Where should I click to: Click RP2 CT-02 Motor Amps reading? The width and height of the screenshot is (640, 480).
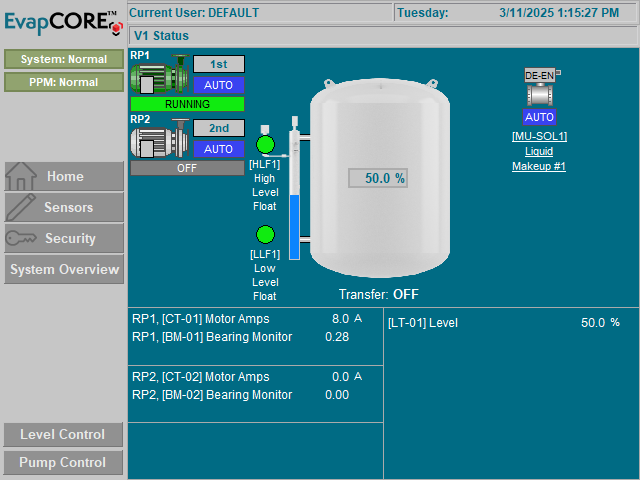click(x=247, y=377)
